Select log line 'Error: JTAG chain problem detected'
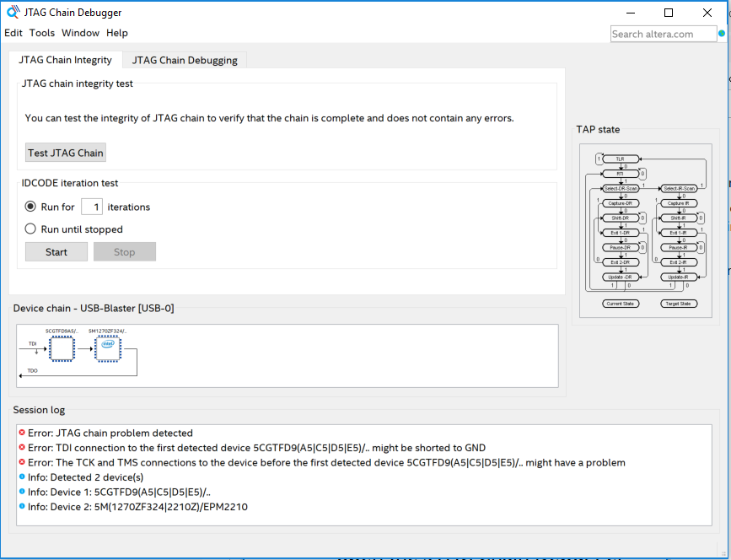The height and width of the screenshot is (560, 731). point(110,433)
